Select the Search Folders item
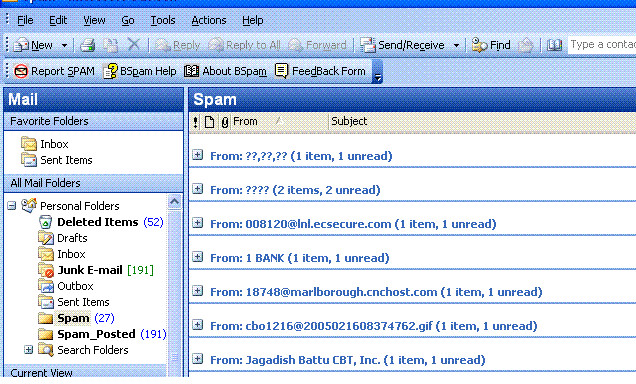This screenshot has width=636, height=384. [84, 350]
